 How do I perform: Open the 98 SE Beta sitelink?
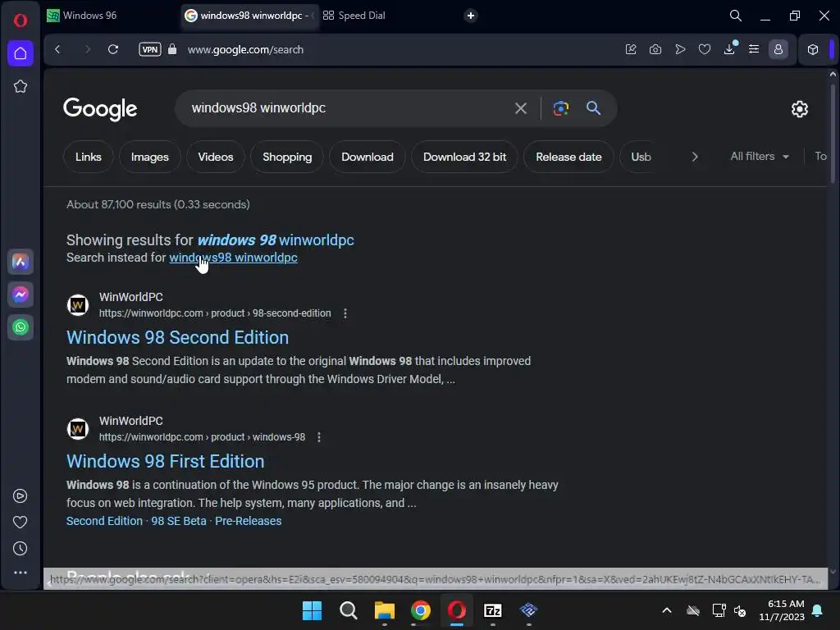[x=178, y=521]
